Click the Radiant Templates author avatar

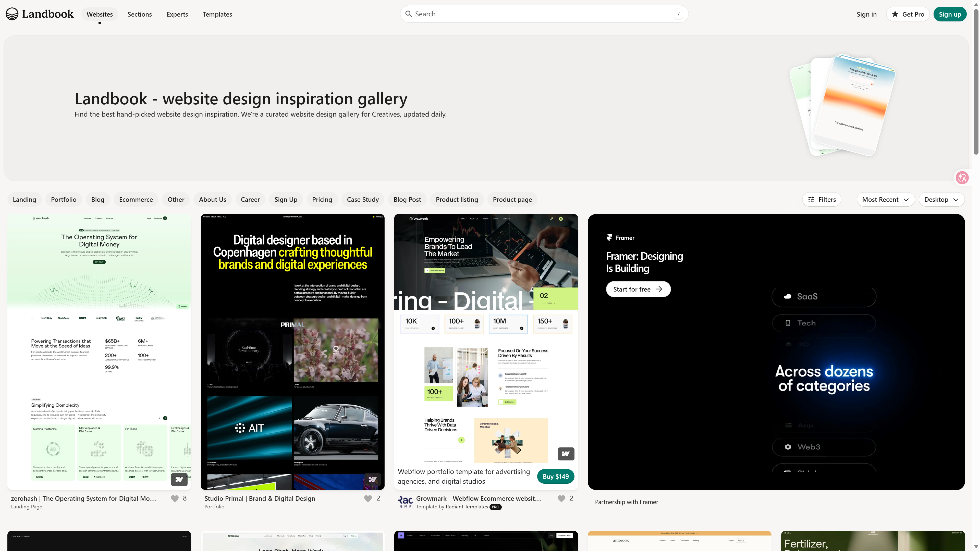(x=405, y=502)
